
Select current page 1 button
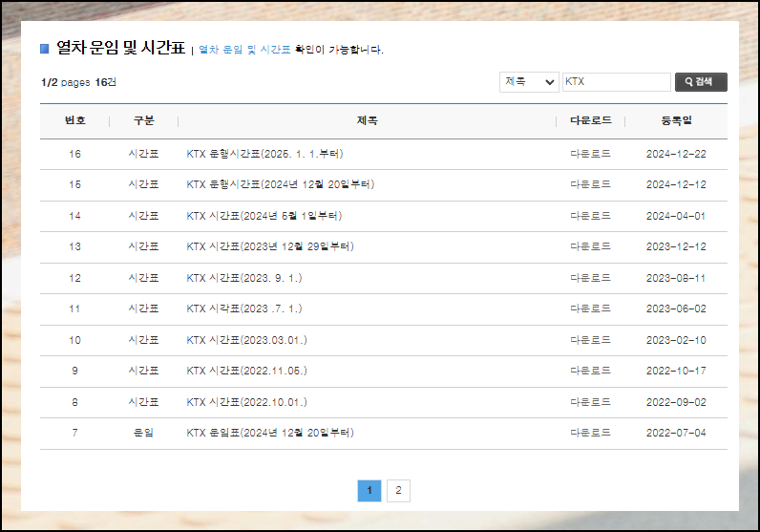tap(369, 490)
